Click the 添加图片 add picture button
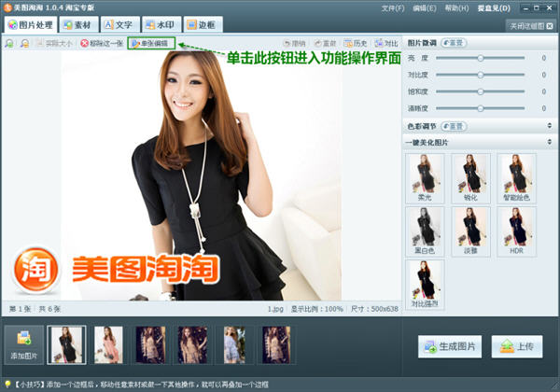 (24, 344)
